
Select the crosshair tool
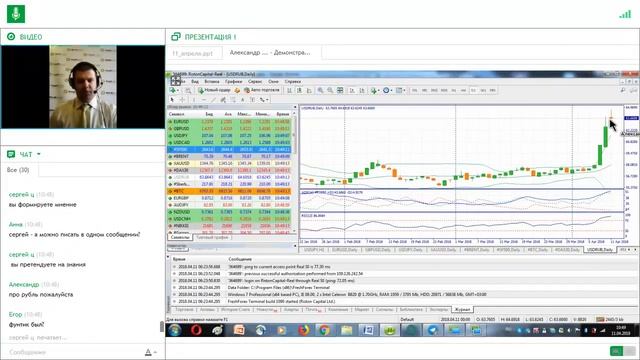click(182, 100)
